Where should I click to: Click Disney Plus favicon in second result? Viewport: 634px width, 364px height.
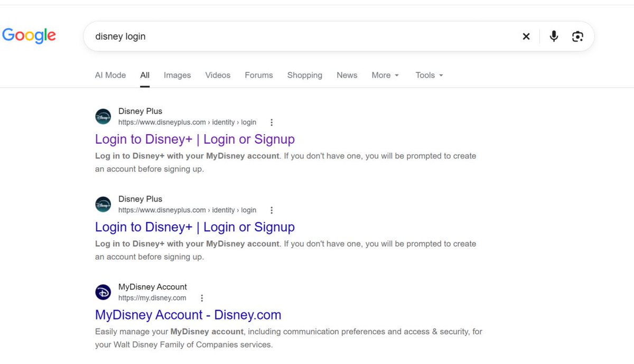pyautogui.click(x=103, y=204)
